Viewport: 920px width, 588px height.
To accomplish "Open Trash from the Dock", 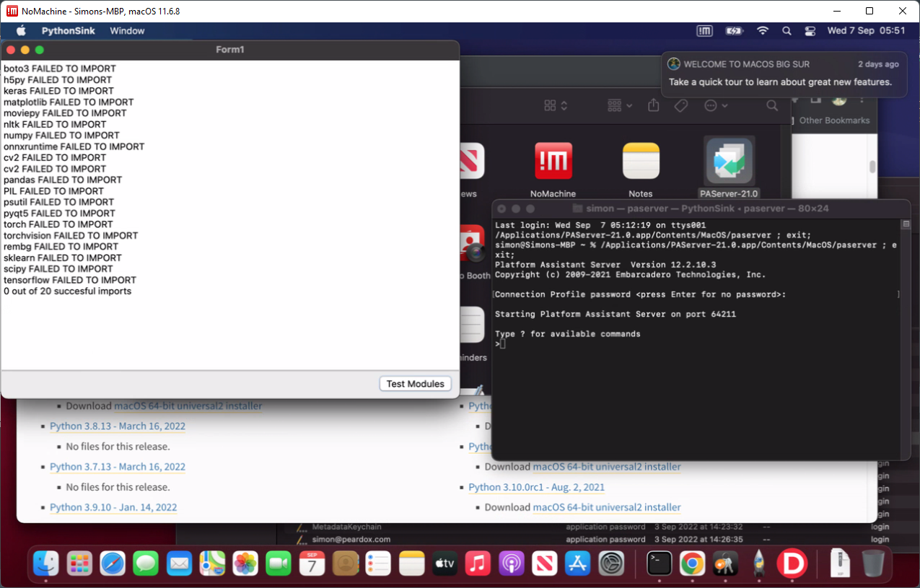I will coord(872,563).
